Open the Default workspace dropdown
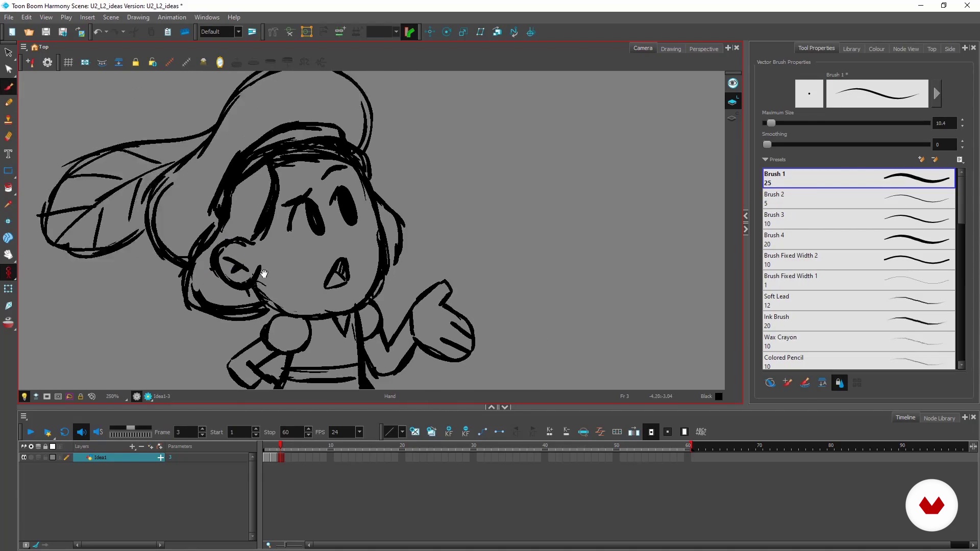This screenshot has height=551, width=980. coord(238,32)
